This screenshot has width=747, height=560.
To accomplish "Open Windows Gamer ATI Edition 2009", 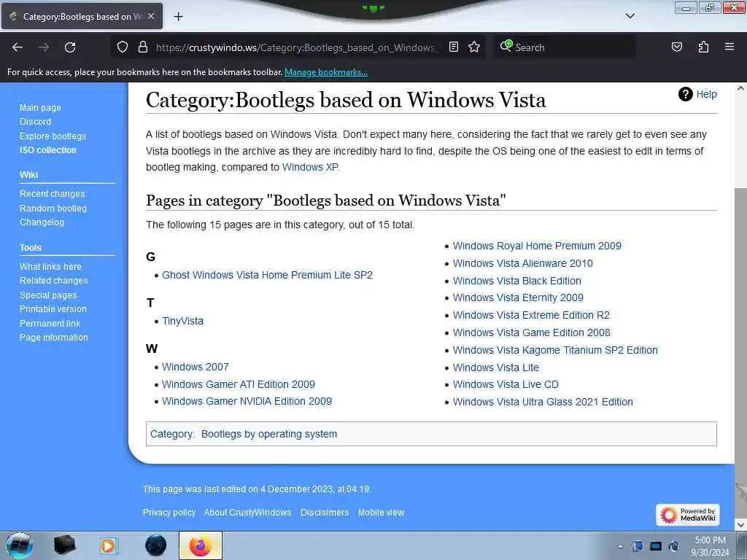I will 239,384.
